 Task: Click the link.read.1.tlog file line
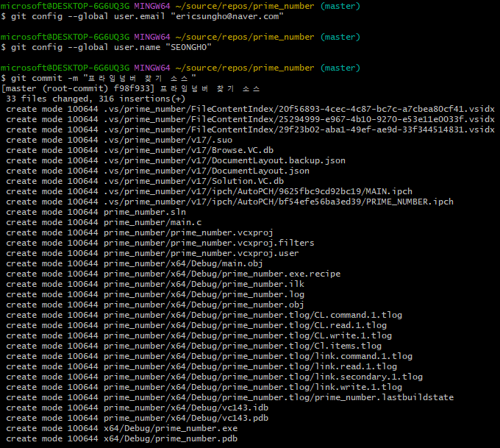(x=201, y=366)
